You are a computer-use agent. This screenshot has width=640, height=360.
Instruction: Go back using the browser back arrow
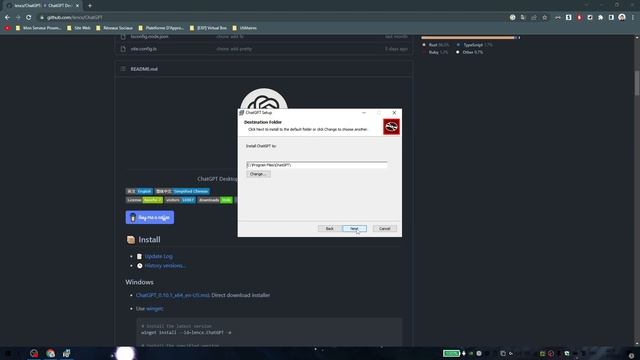click(x=7, y=18)
